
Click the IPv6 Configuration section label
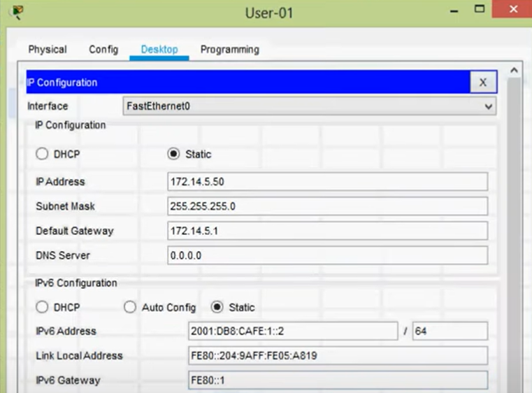[76, 283]
